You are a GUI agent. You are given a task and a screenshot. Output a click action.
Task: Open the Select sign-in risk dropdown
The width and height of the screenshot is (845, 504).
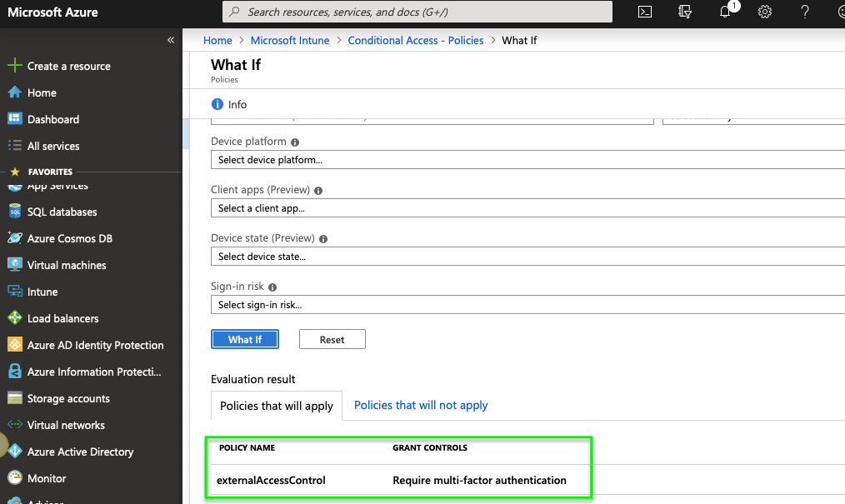point(527,305)
